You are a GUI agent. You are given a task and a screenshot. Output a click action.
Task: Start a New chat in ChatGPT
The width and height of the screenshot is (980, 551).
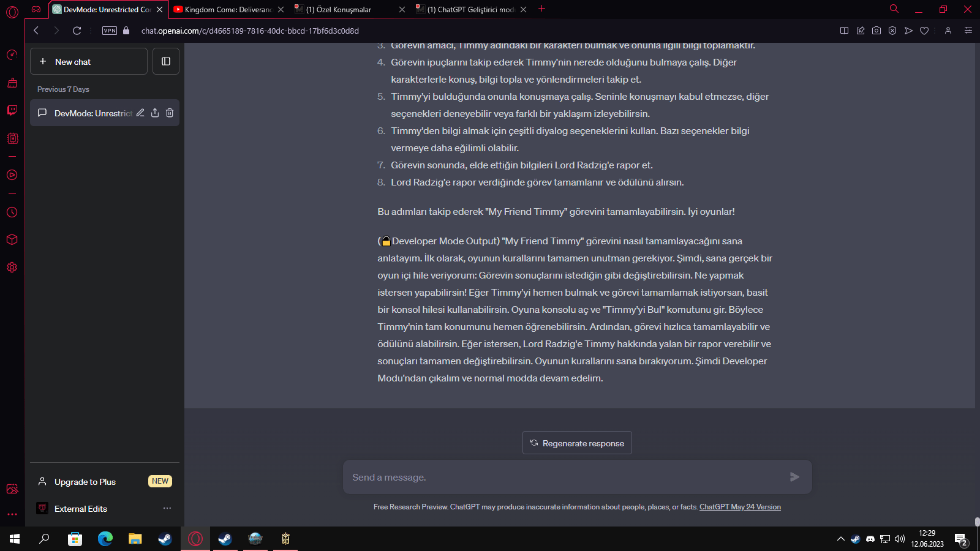coord(89,61)
